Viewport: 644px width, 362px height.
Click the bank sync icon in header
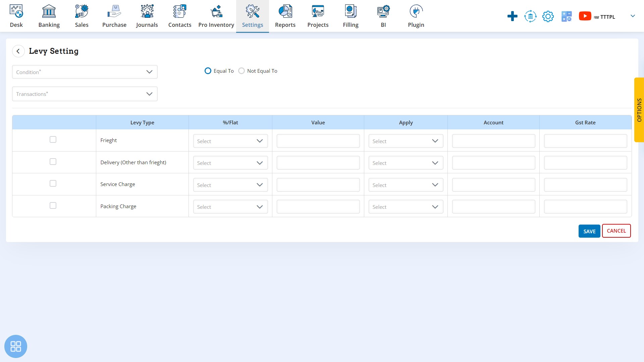(530, 16)
